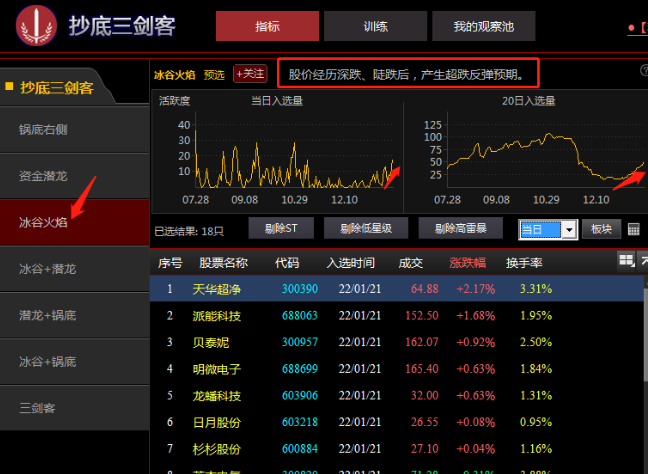Sort by the 股票名称 column header

(x=224, y=263)
